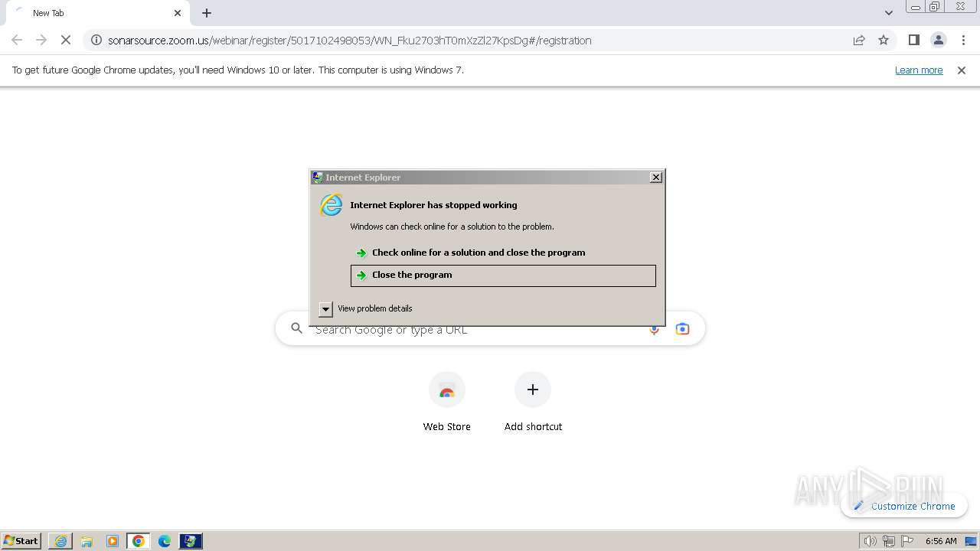This screenshot has height=551, width=980.
Task: Open Microsoft Edge from taskbar
Action: pyautogui.click(x=165, y=541)
